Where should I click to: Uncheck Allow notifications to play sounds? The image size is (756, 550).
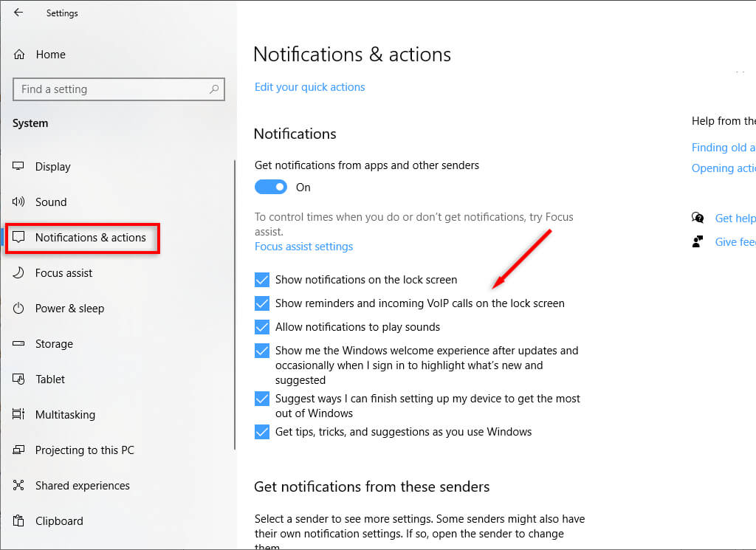point(262,327)
